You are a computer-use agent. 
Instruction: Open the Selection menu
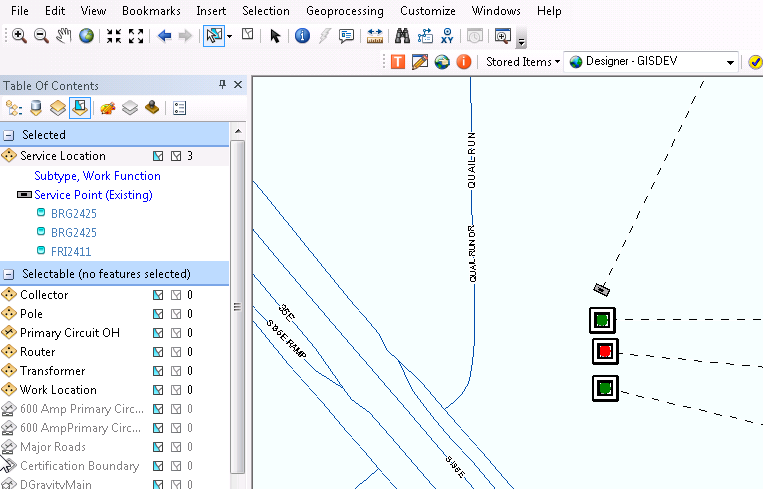266,11
